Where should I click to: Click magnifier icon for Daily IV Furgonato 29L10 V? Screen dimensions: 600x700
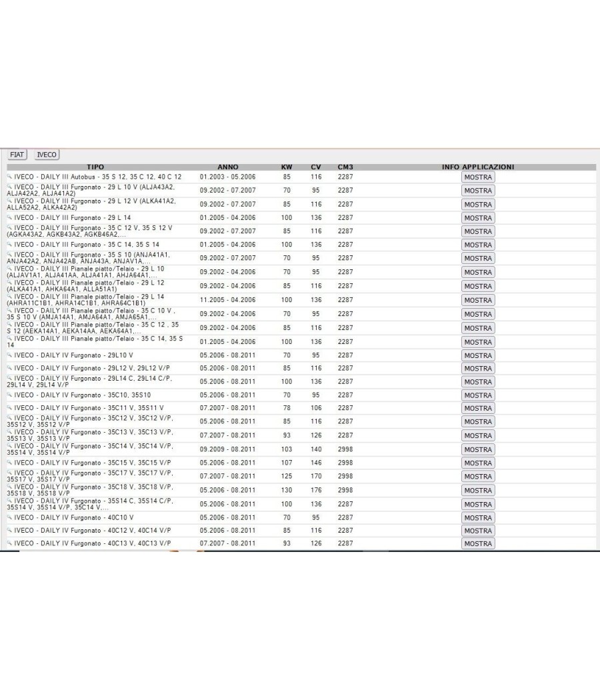pyautogui.click(x=9, y=355)
